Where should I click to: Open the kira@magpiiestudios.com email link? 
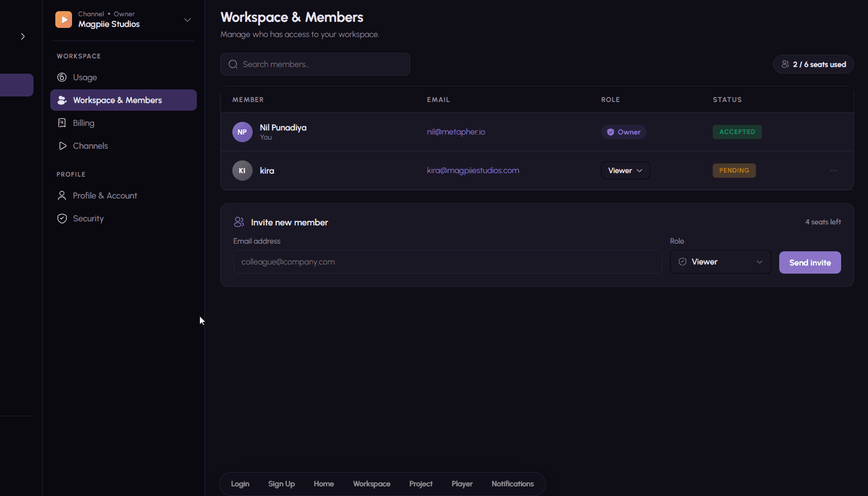click(x=473, y=171)
